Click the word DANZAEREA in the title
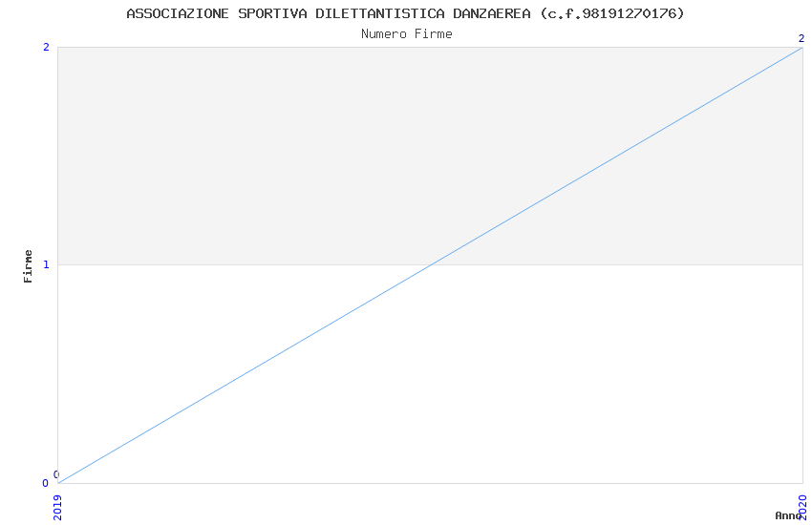This screenshot has width=812, height=525. pos(492,13)
